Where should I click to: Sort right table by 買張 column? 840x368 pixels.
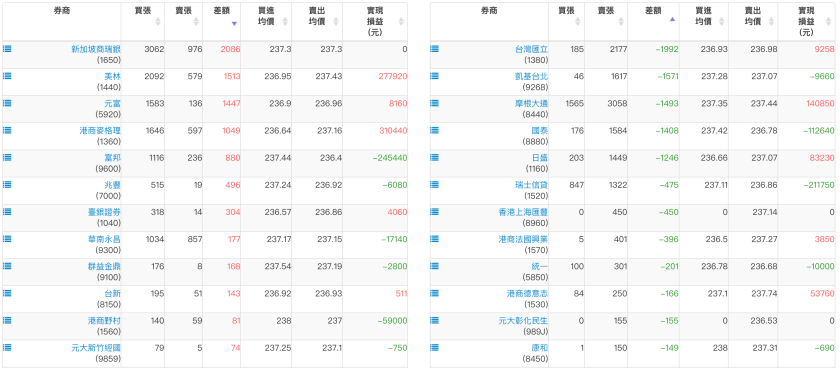click(566, 21)
